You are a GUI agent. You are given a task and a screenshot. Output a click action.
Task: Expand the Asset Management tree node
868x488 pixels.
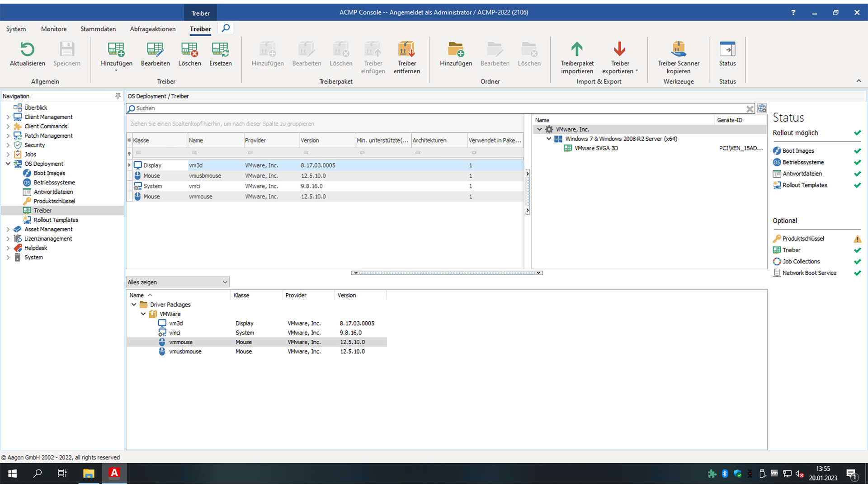(x=8, y=230)
